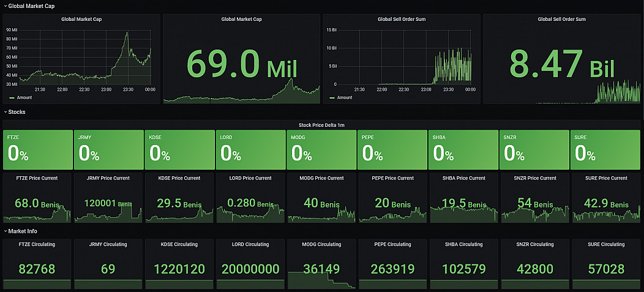Viewport: 644px width, 292px height.
Task: Click the KDSE circulating value 1220120
Action: click(179, 269)
